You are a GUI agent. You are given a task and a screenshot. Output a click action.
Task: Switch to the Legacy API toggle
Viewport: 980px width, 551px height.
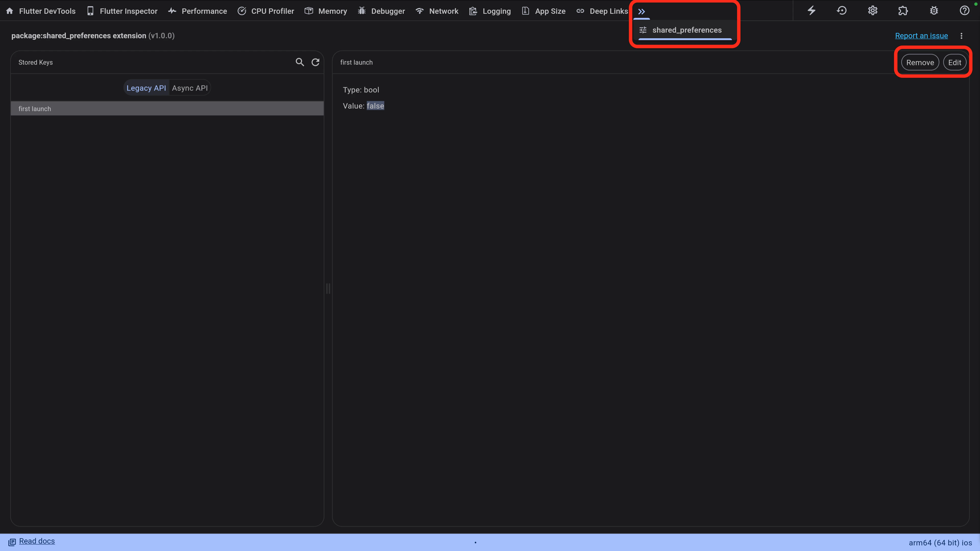(x=146, y=87)
